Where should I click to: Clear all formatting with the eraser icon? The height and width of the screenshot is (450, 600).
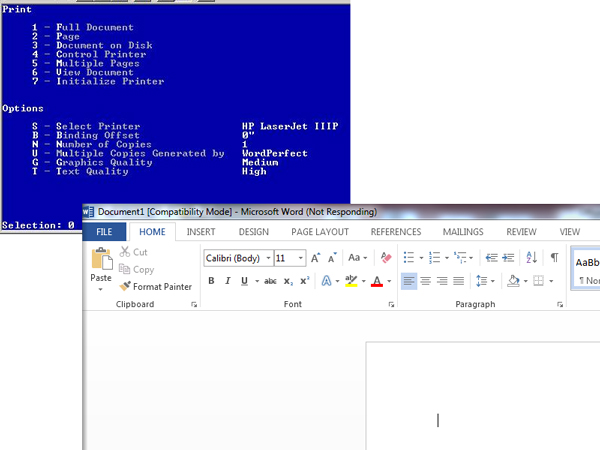click(384, 258)
